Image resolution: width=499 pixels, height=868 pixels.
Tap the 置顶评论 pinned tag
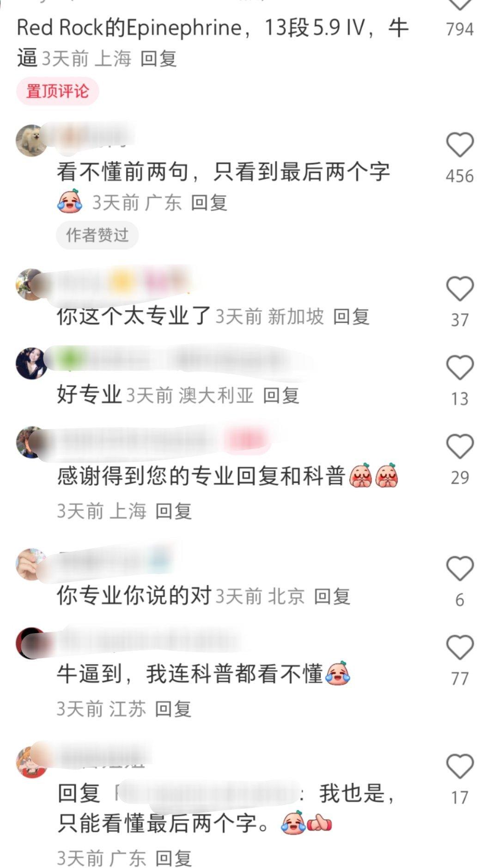point(58,91)
